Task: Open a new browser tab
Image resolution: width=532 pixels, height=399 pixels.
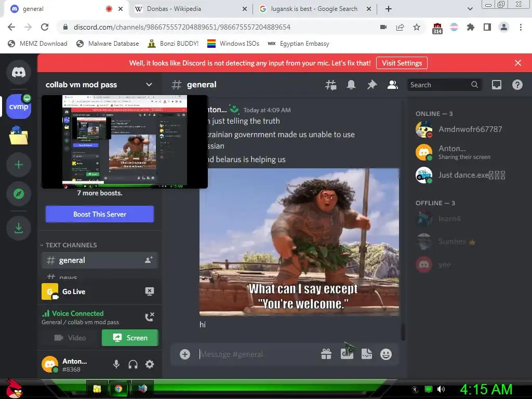Action: pyautogui.click(x=389, y=9)
